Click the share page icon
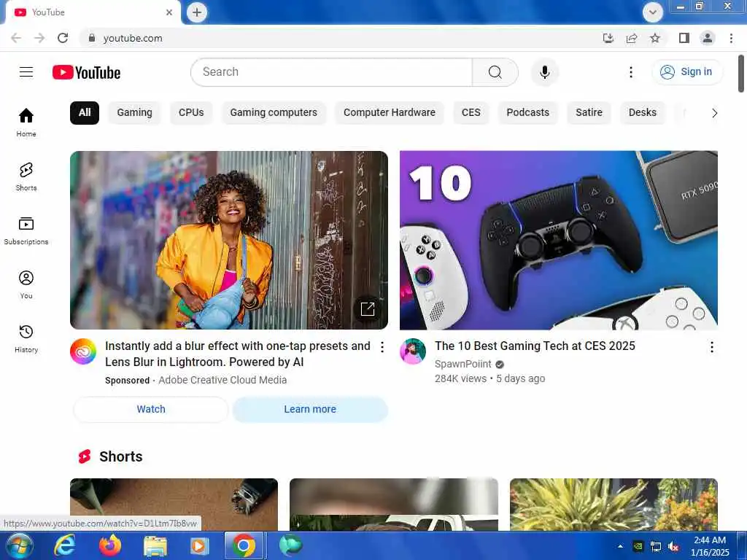The image size is (747, 560). 632,38
